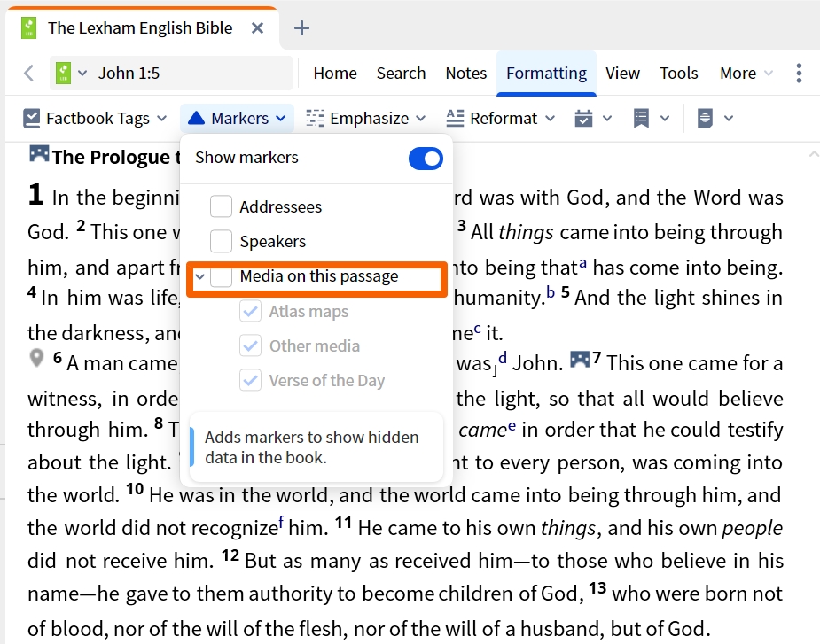Open the View tab
The height and width of the screenshot is (644, 820).
pos(622,74)
